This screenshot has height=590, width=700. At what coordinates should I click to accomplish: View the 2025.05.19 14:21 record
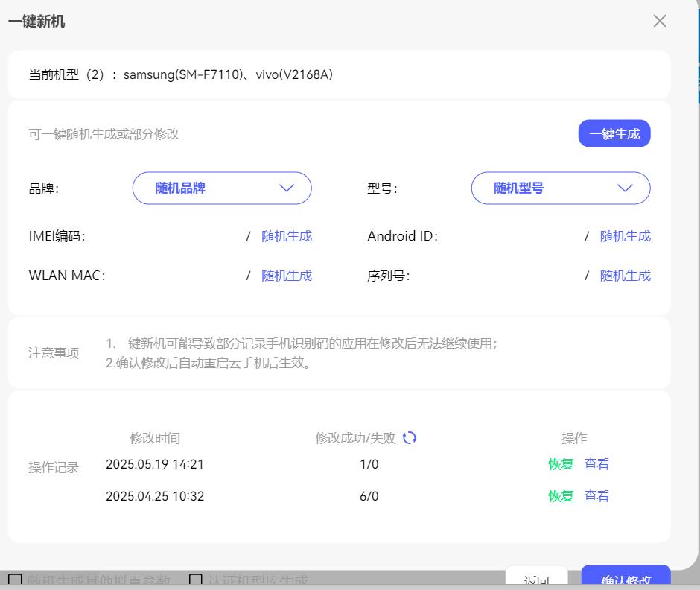point(596,464)
